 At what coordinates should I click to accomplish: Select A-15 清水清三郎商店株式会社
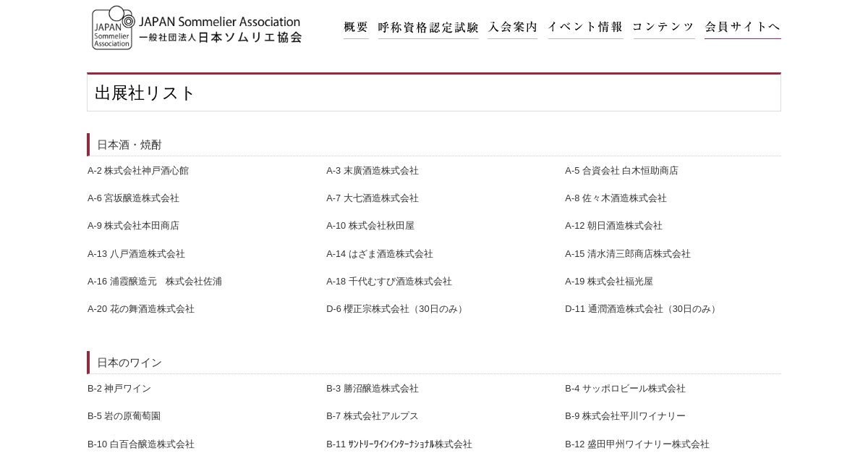coord(628,254)
